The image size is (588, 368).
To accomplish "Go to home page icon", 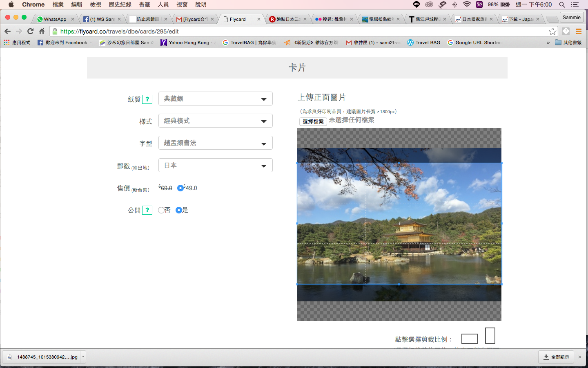I will coord(42,31).
